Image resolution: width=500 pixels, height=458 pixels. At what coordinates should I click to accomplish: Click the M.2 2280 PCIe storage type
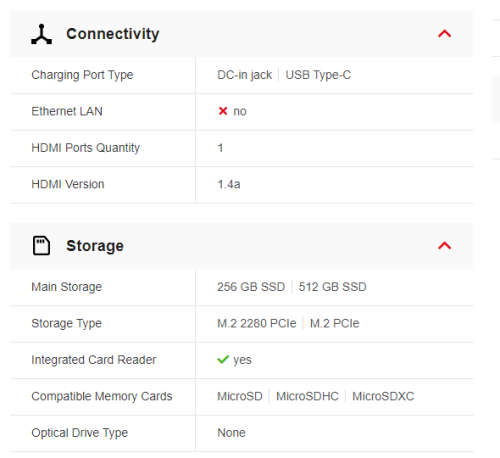click(x=257, y=323)
